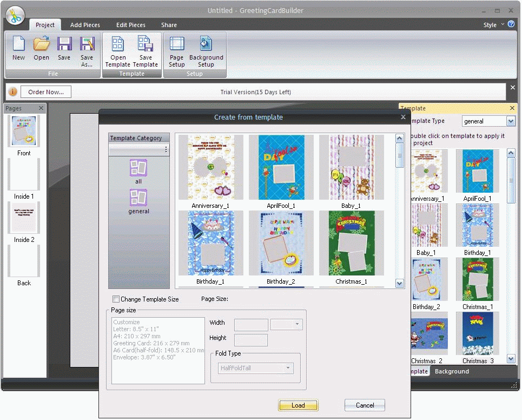The width and height of the screenshot is (522, 420).
Task: Enable the Change Template Size checkbox
Action: [x=116, y=299]
